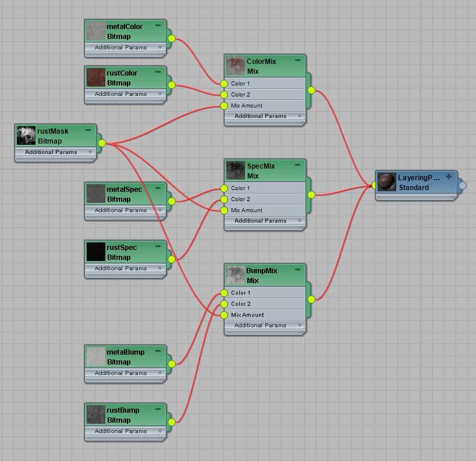Click the SpecMix node thumbnail preview
This screenshot has width=476, height=461.
point(236,170)
